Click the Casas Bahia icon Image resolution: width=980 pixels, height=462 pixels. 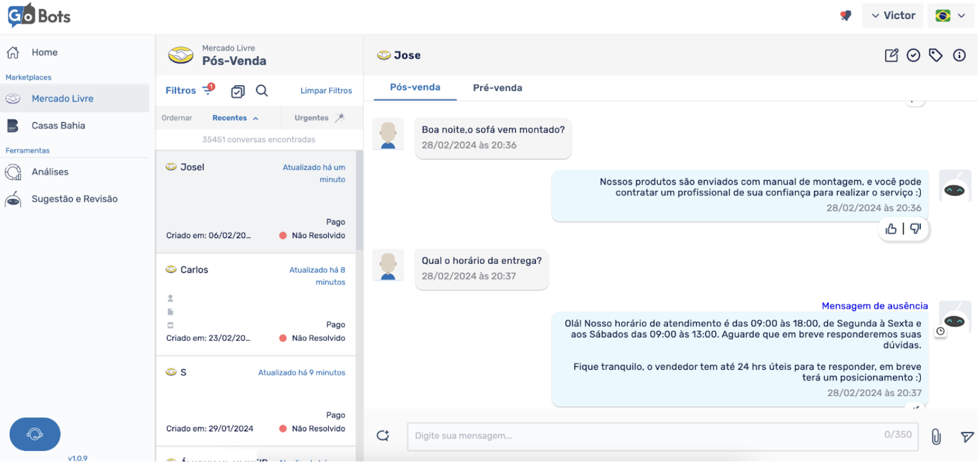pos(13,126)
